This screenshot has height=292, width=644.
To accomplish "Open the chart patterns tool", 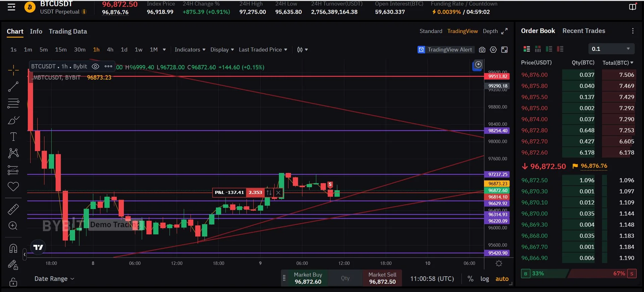I will 13,153.
